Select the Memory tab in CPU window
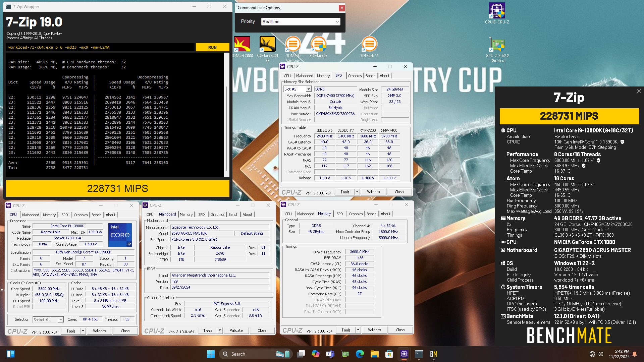644x362 pixels. 49,215
